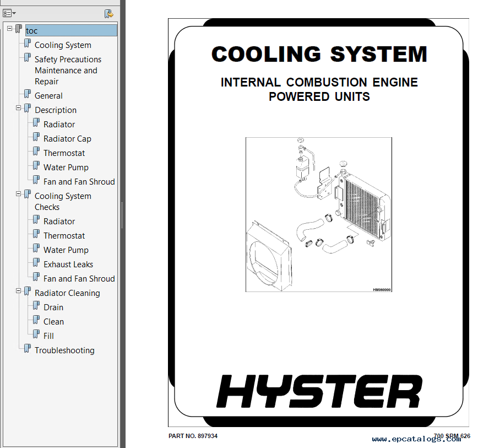Select the toc bookmark
The height and width of the screenshot is (448, 489).
[x=71, y=30]
